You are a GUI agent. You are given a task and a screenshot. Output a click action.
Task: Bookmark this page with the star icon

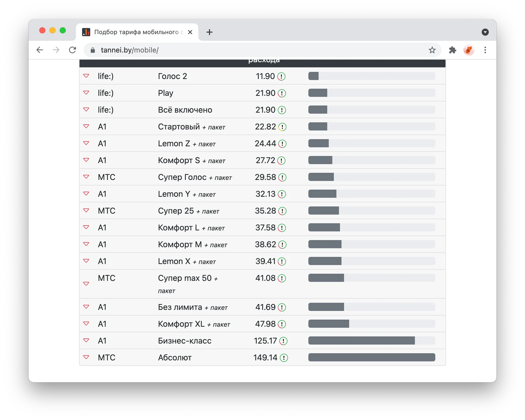tap(432, 50)
